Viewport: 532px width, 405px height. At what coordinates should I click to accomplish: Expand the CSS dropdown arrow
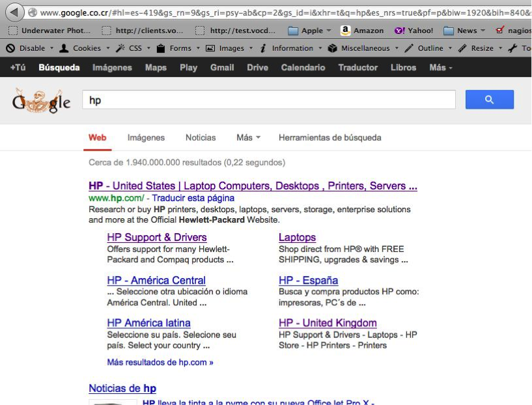[148, 48]
